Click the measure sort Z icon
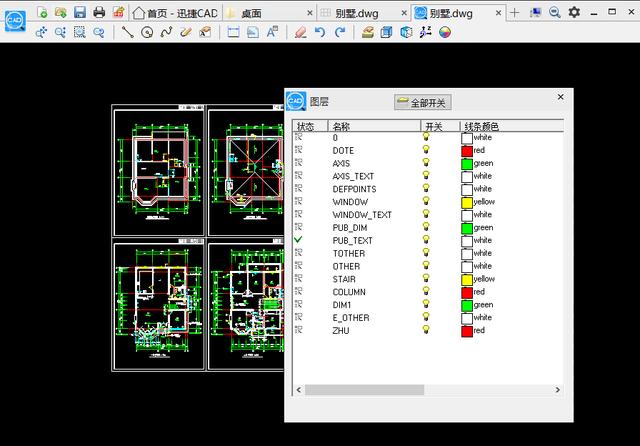The image size is (640, 446). tap(425, 32)
